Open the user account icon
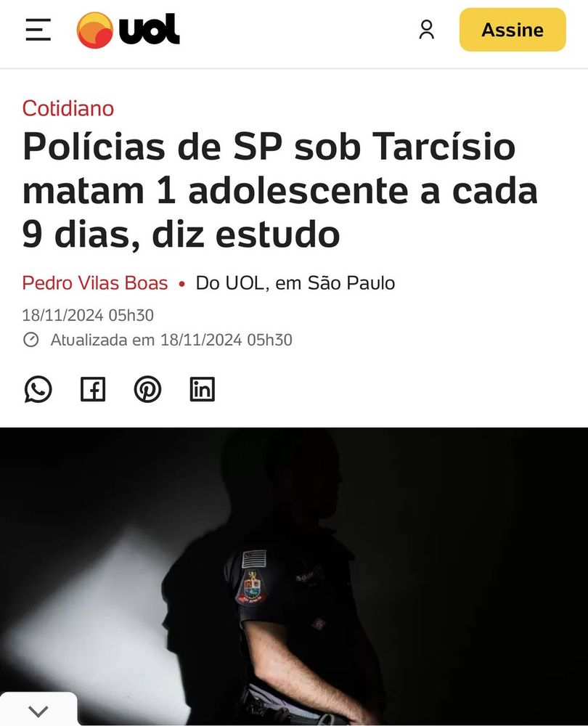 pos(426,30)
